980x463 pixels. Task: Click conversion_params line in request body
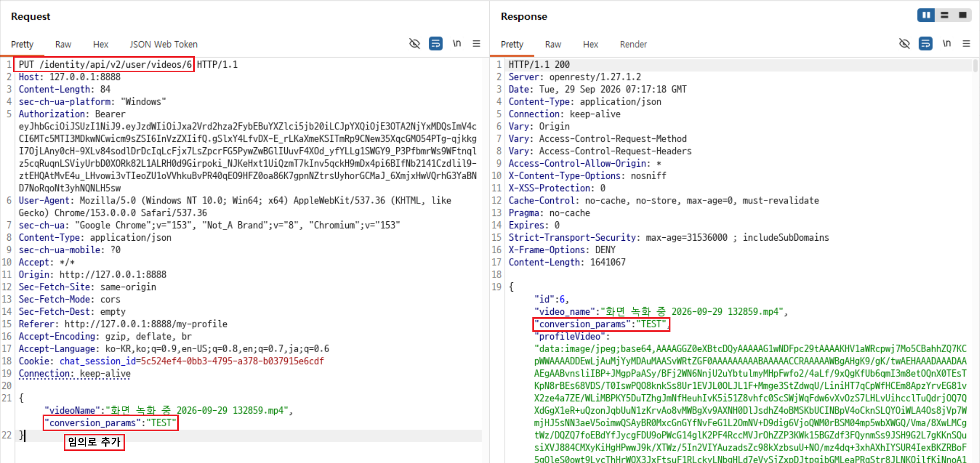(111, 423)
